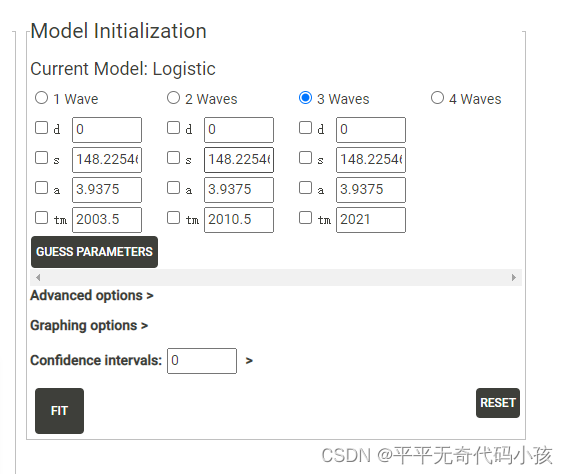Check the tm checkbox in third wave
568x474 pixels.
click(x=305, y=218)
